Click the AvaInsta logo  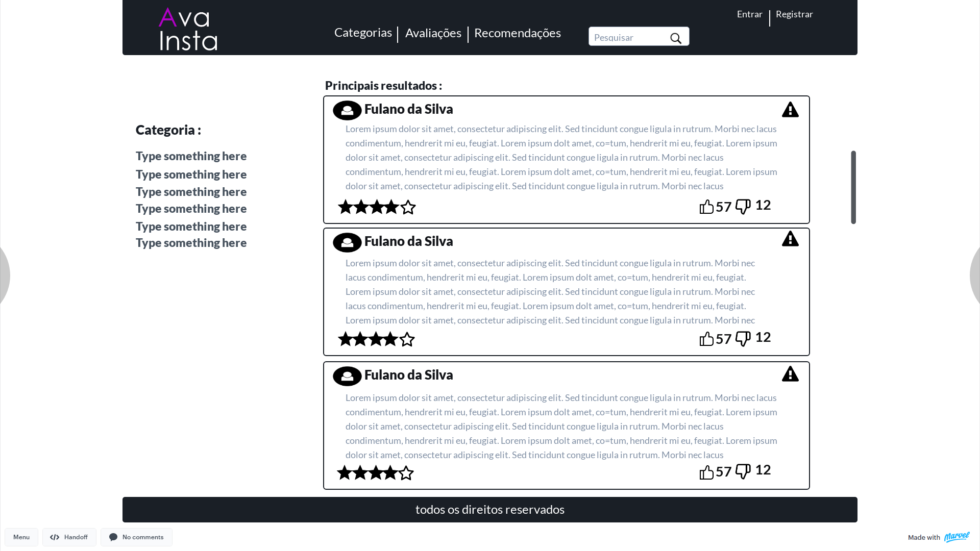[188, 29]
